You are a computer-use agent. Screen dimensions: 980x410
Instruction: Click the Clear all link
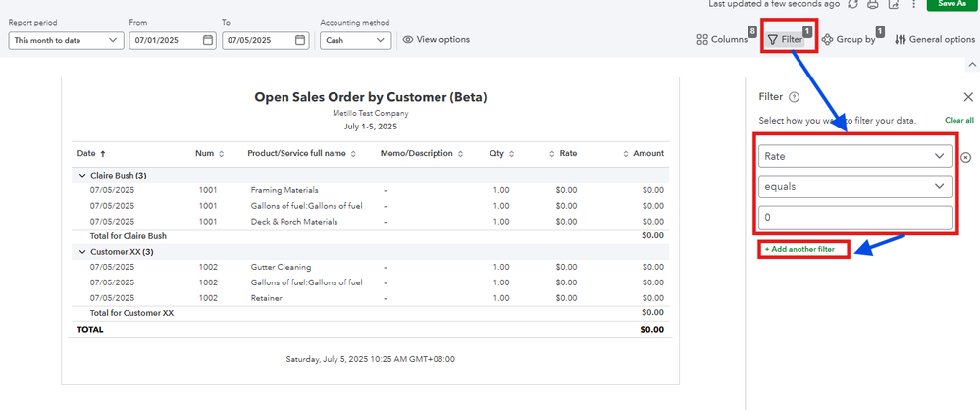pos(958,120)
